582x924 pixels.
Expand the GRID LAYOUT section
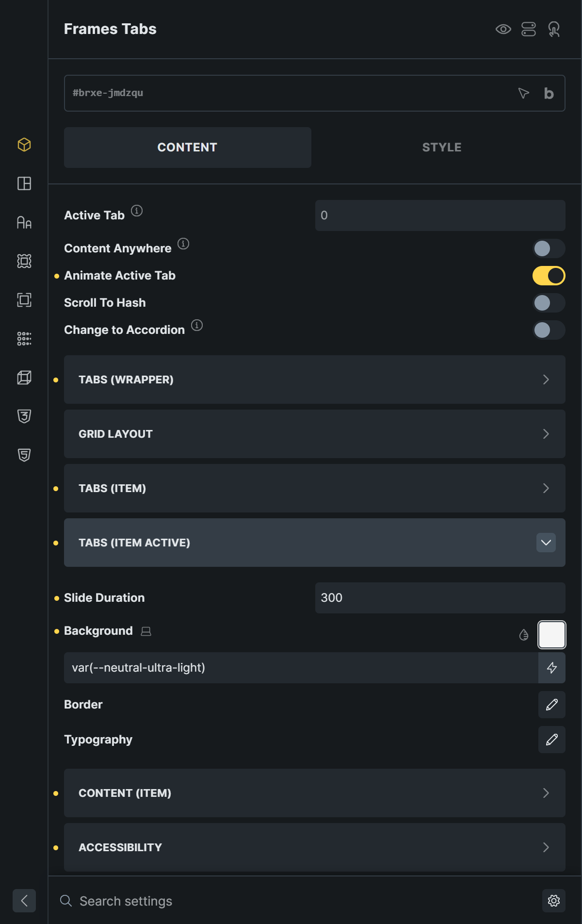[x=315, y=434]
